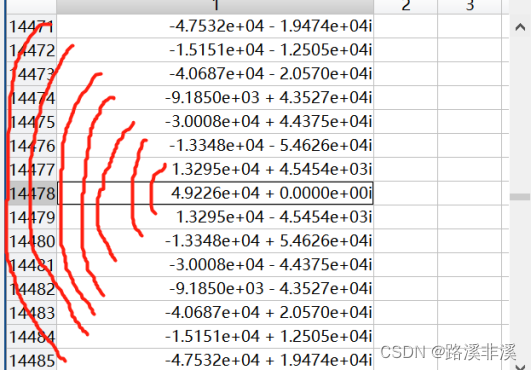The image size is (532, 370).
Task: Click empty column 3 cell in row 14474
Action: click(x=470, y=98)
